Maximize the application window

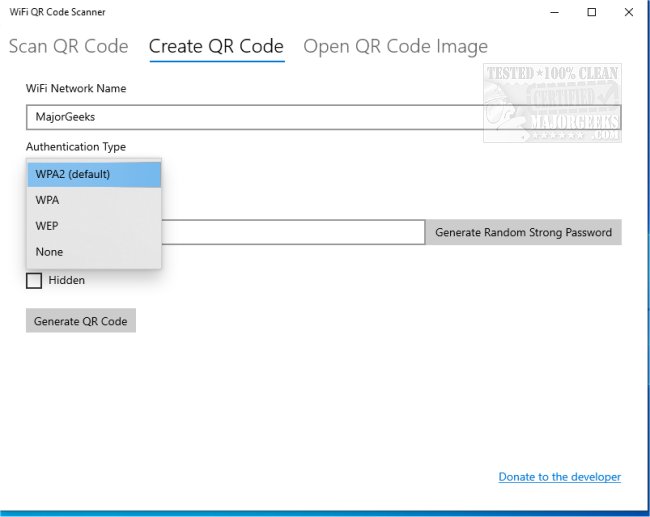(591, 12)
